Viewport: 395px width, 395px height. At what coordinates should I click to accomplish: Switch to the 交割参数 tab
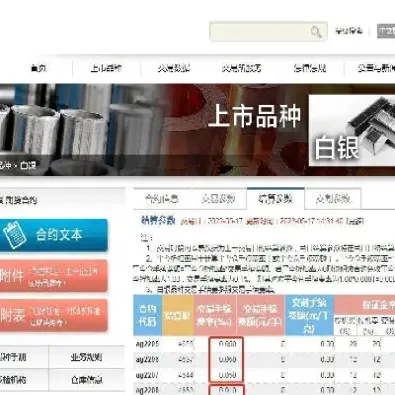333,199
